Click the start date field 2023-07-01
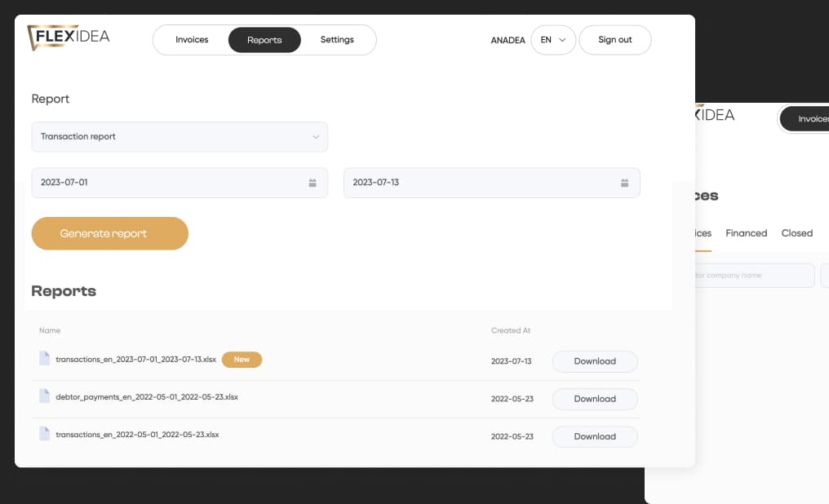 tap(163, 183)
